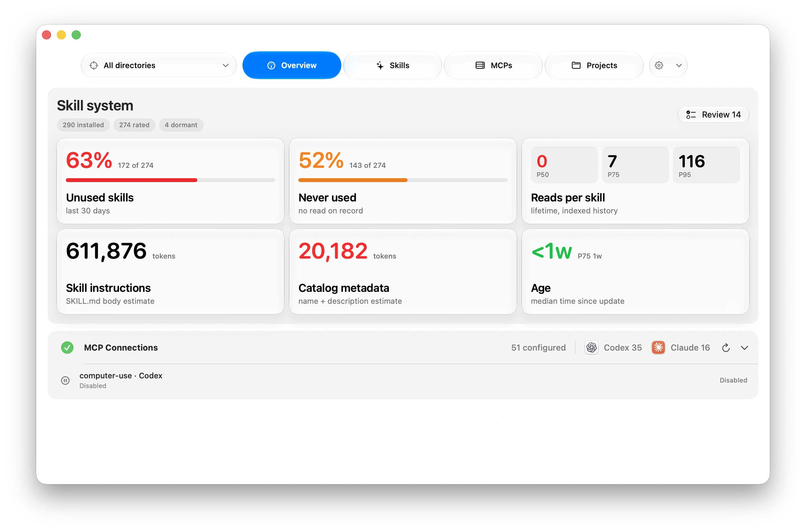Click the P75 reads tile showing 7
The width and height of the screenshot is (806, 532).
(x=635, y=165)
